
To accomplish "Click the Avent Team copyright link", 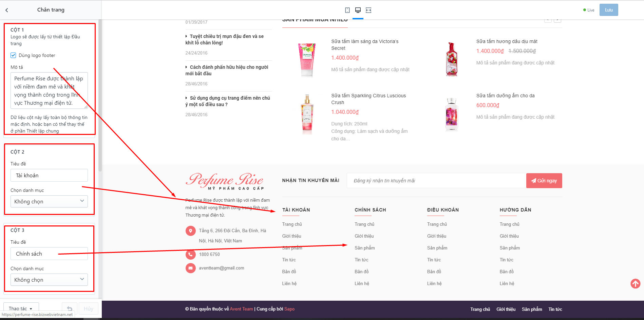I will [x=242, y=309].
